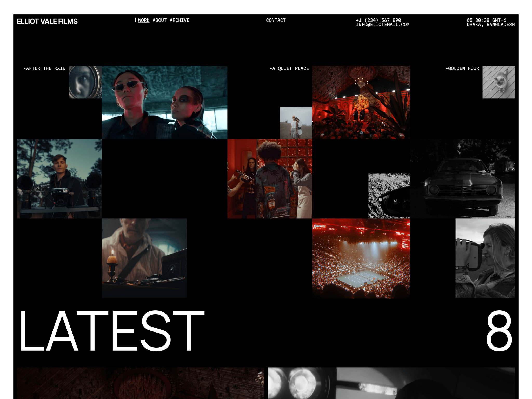Image resolution: width=532 pixels, height=399 pixels.
Task: Click the phone number +1 (234) 567 890
Action: 378,20
